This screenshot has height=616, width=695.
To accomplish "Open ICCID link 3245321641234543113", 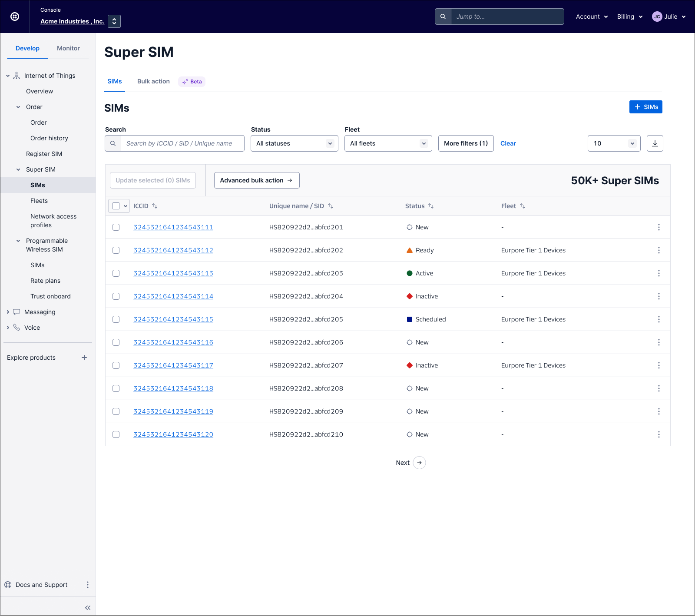I will [173, 273].
